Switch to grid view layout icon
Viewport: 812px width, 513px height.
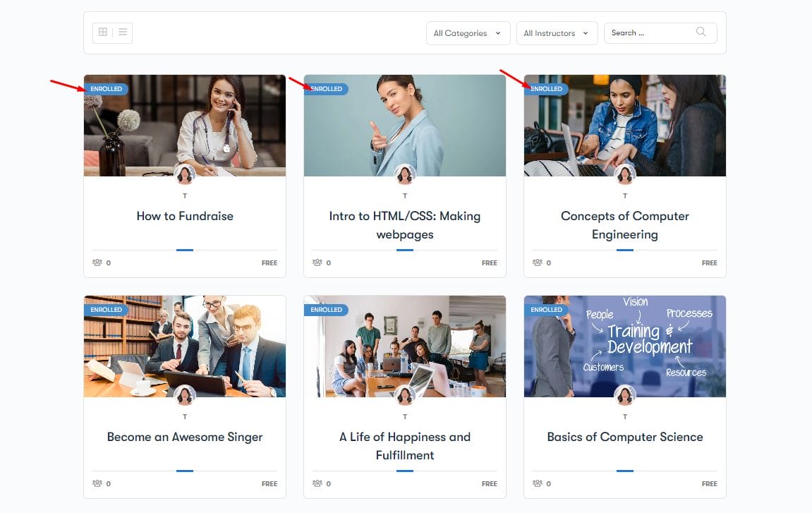point(103,32)
